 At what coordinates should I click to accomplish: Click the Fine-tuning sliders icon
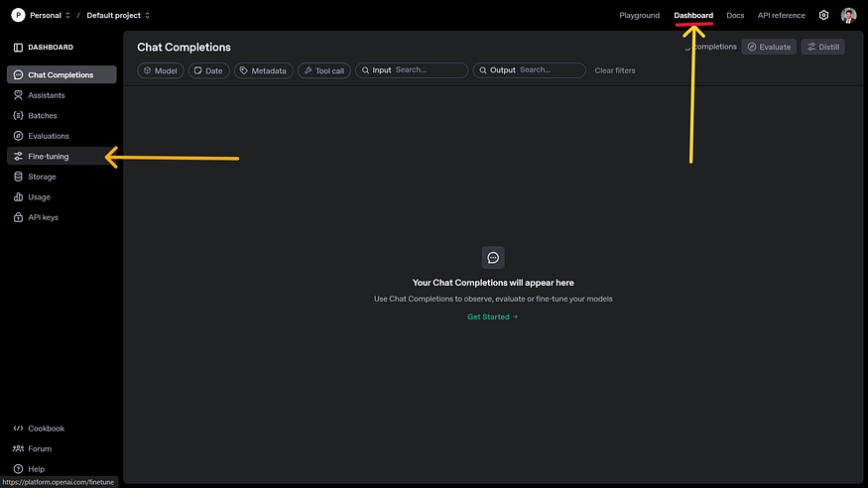(18, 157)
